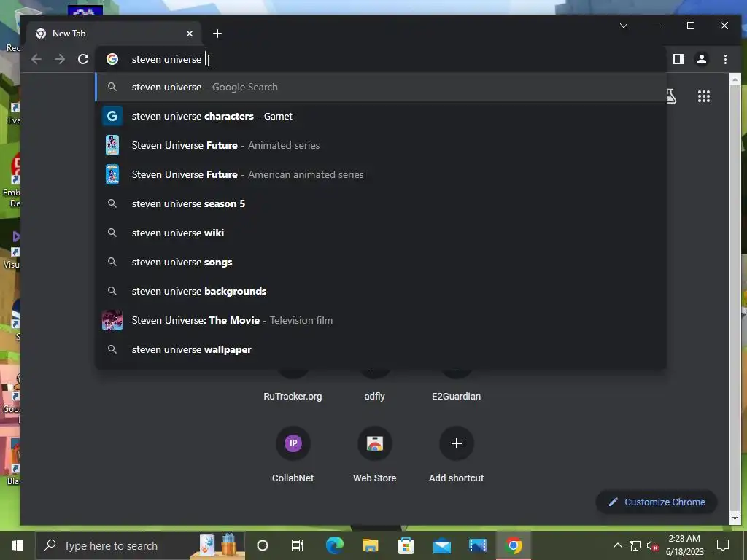Choose 'Steven Universe Future - Animated series' suggestion
747x560 pixels.
point(381,145)
